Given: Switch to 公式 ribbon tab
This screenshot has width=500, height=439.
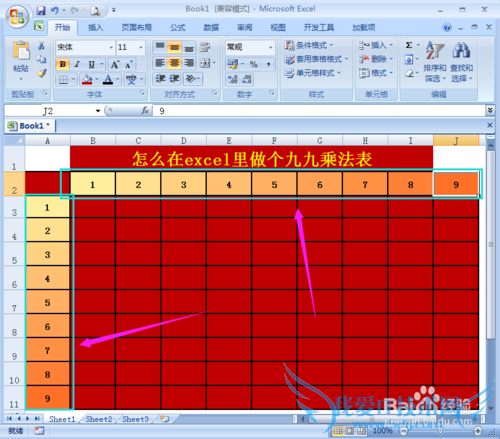Looking at the screenshot, I should (178, 27).
